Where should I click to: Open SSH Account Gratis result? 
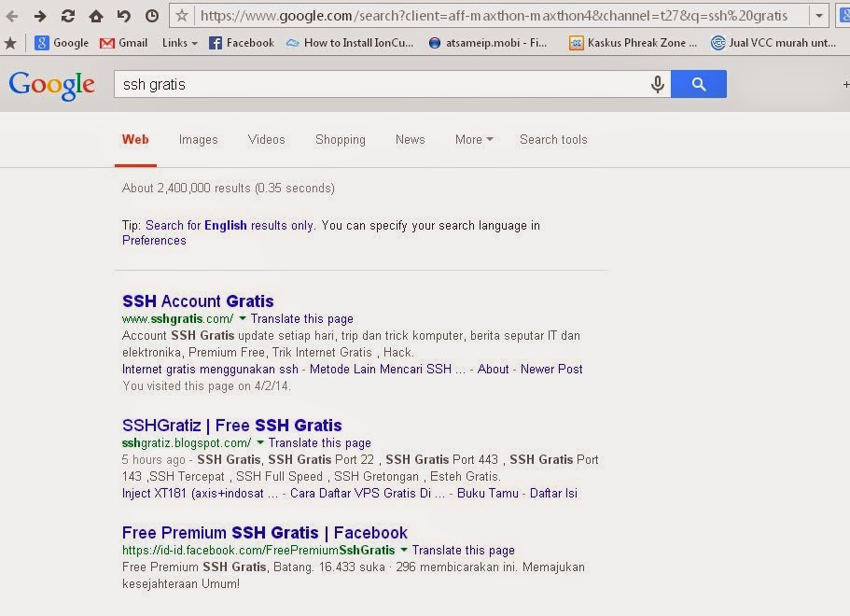(198, 301)
